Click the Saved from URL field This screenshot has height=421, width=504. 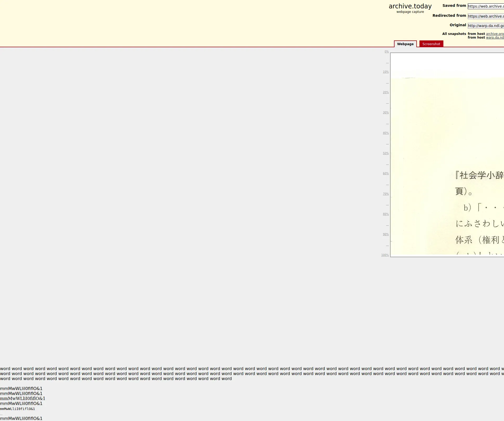click(486, 6)
